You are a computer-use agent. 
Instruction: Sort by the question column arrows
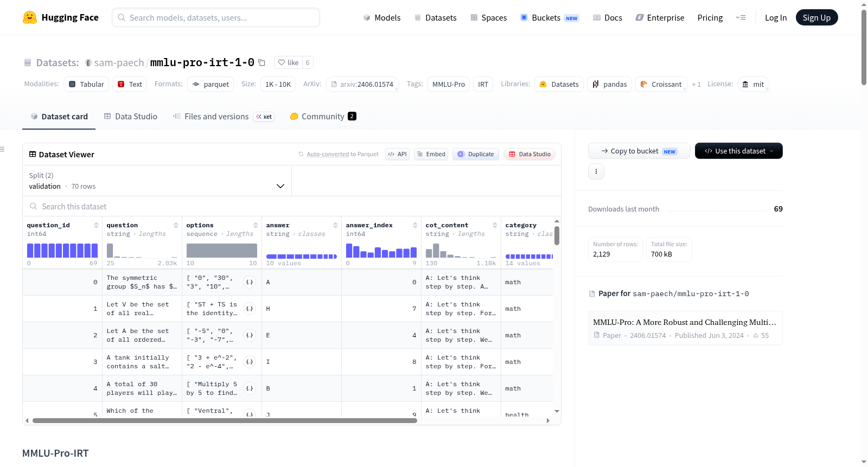[176, 225]
